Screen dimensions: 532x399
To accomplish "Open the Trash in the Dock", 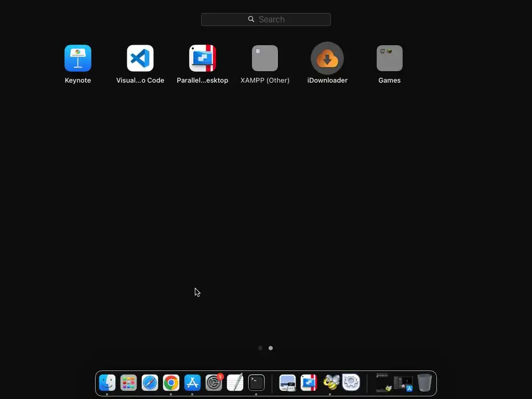I will (x=424, y=383).
